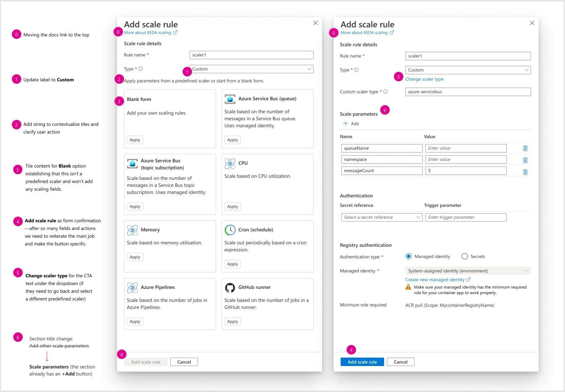The height and width of the screenshot is (392, 565).
Task: Apply the Azure Pipelines scaler
Action: [x=135, y=322]
